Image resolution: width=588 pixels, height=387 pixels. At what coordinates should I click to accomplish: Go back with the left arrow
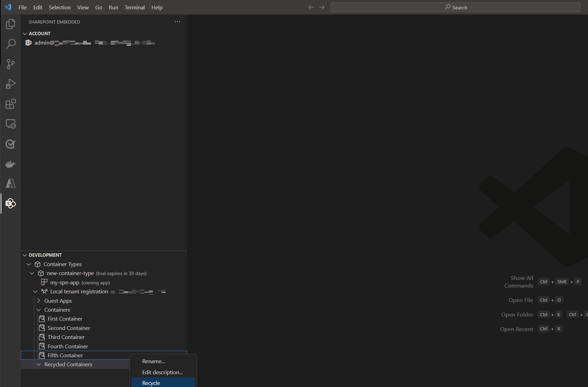pos(311,7)
